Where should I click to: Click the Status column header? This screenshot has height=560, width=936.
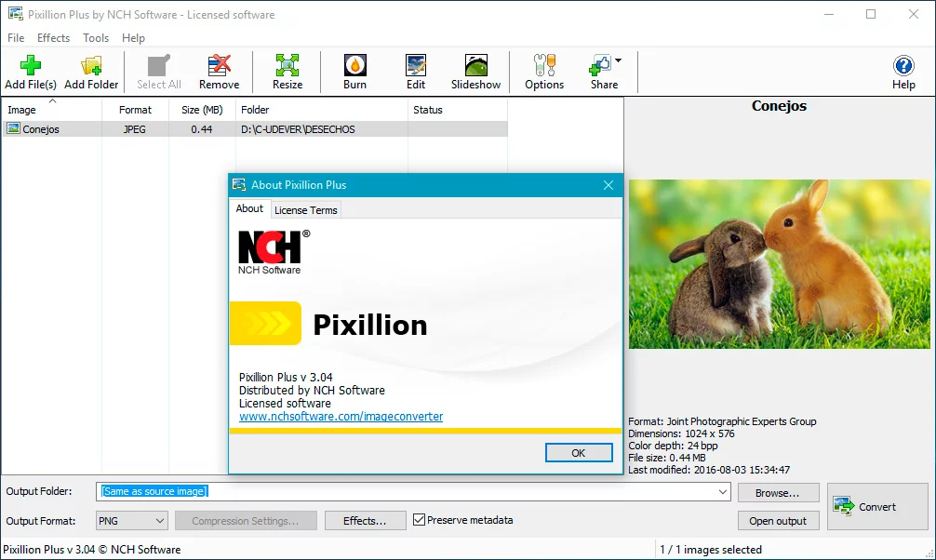(x=457, y=110)
